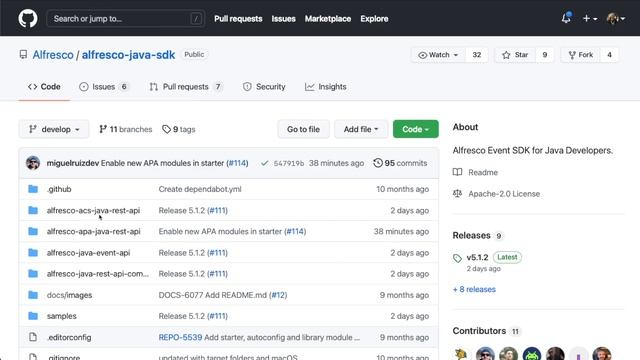Switch to the repository Issues tab
The width and height of the screenshot is (640, 360).
point(104,87)
